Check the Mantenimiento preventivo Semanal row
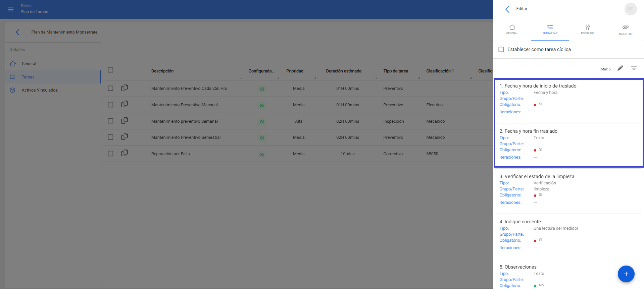644x289 pixels. point(110,121)
